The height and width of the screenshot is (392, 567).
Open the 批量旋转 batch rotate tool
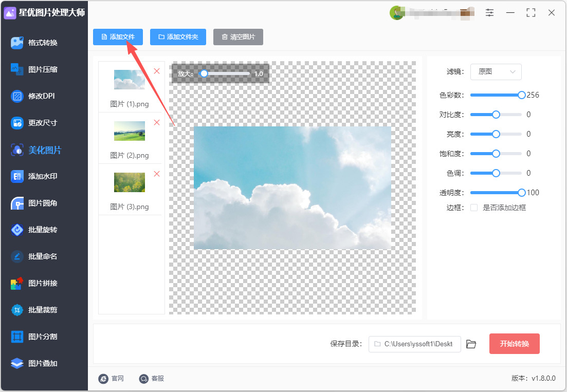pos(34,230)
